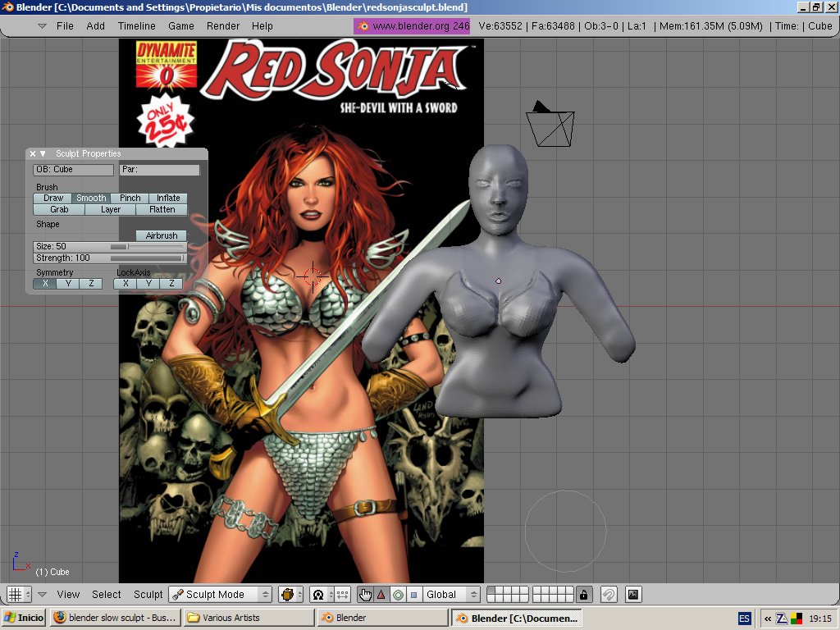Select the translate manipulator triangle icon
Screen dimensions: 840x630
click(x=381, y=594)
